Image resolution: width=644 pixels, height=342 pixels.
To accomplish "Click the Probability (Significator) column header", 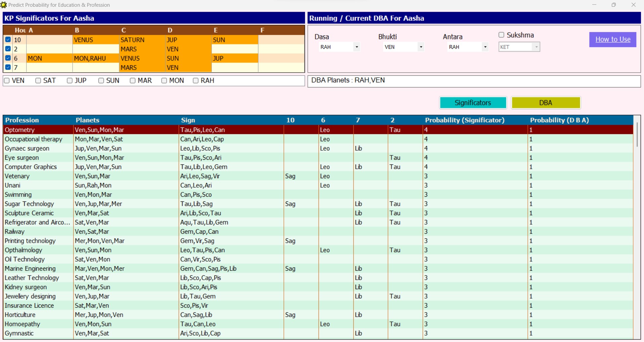I will click(465, 120).
